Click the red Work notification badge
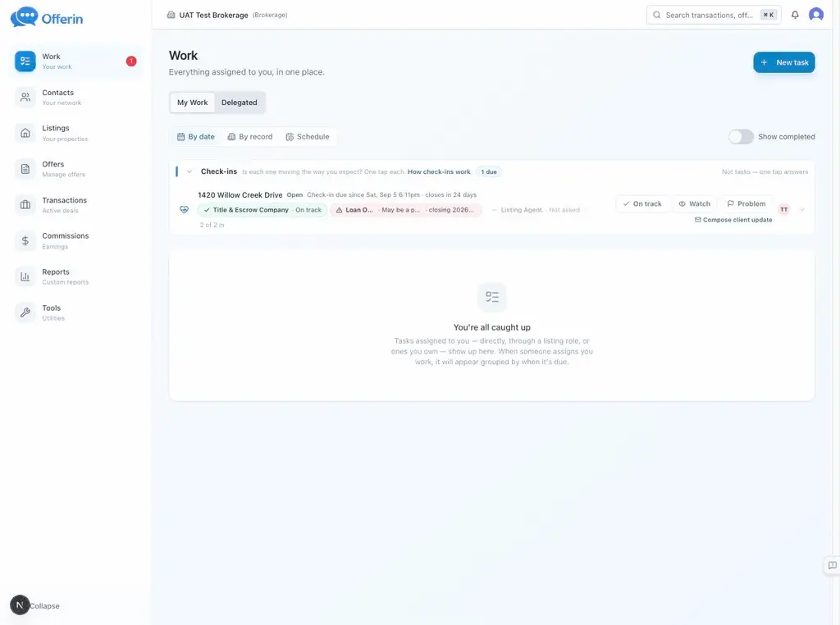The image size is (840, 625). coord(131,61)
